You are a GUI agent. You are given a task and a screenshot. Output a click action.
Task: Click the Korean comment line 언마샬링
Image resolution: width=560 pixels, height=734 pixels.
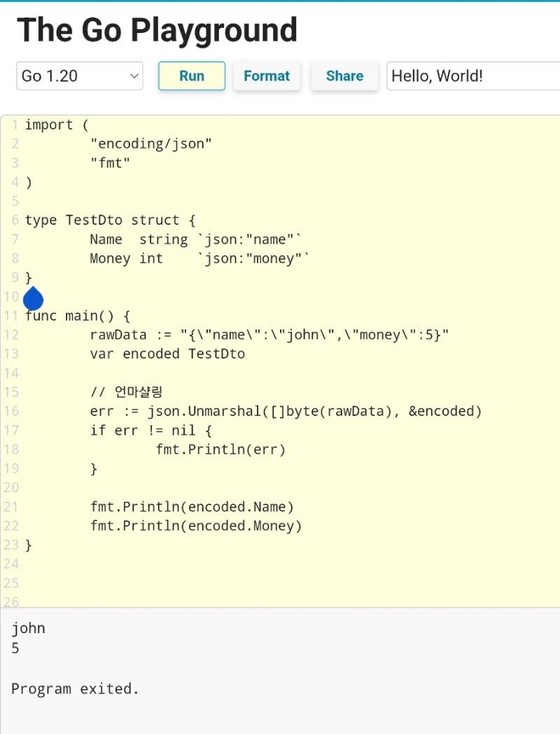coord(126,392)
